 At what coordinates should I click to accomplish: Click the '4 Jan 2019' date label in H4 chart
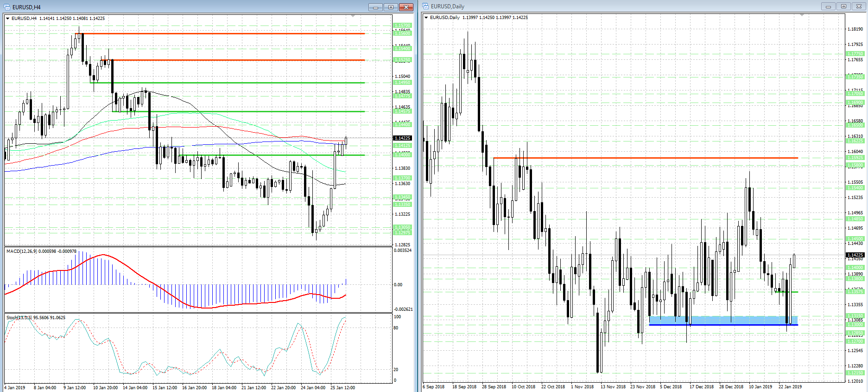coord(15,387)
